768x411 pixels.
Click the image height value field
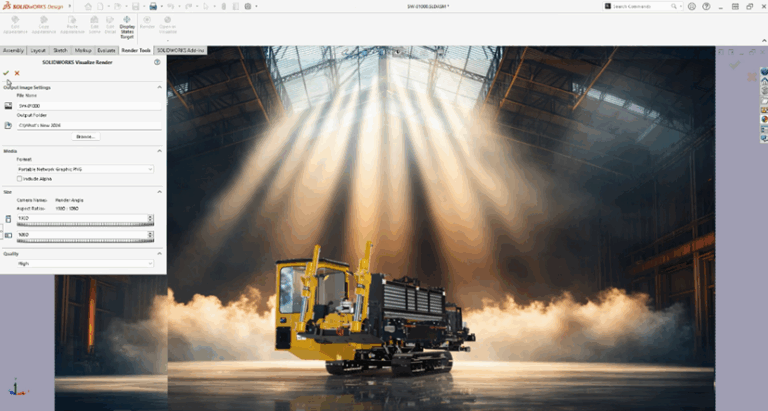[x=82, y=235]
